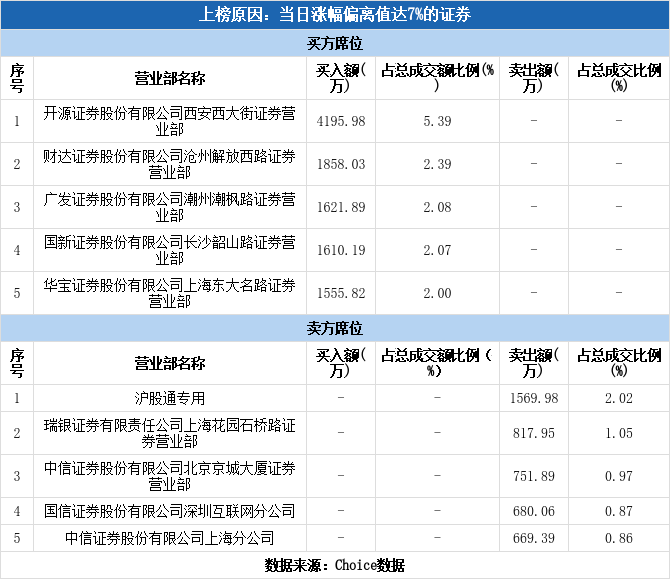The image size is (670, 579).
Task: Click percentage value 5.39
Action: coord(437,121)
